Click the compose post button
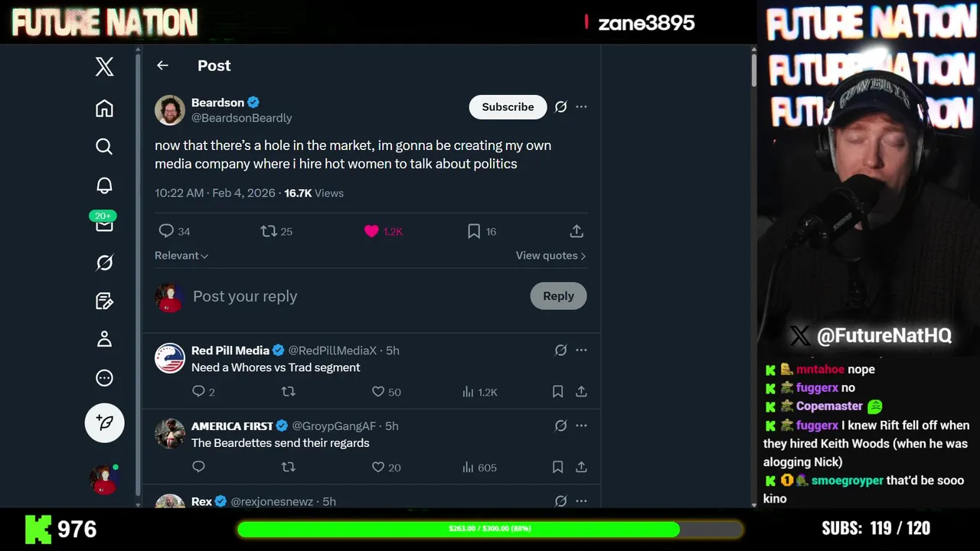Image resolution: width=980 pixels, height=551 pixels. (104, 422)
